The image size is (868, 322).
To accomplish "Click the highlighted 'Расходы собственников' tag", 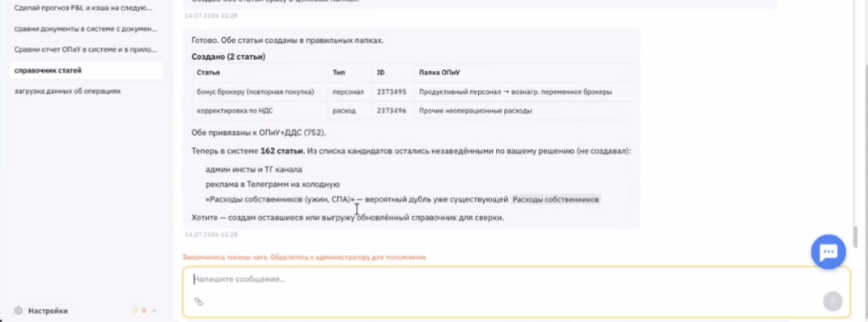I will click(556, 199).
